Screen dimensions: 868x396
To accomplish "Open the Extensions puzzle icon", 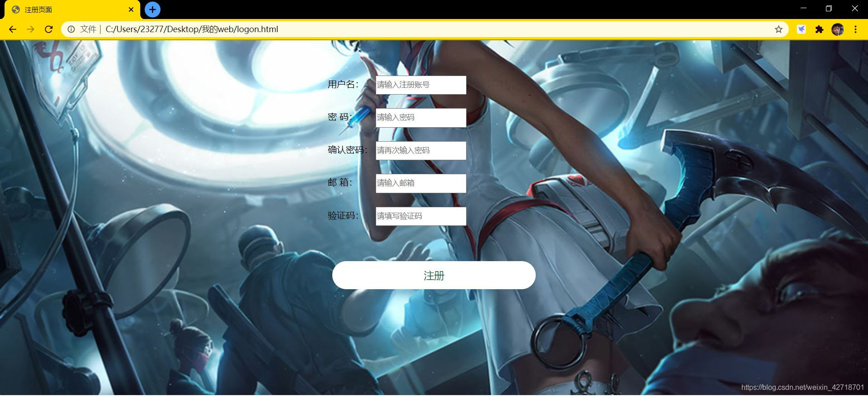I will click(819, 29).
